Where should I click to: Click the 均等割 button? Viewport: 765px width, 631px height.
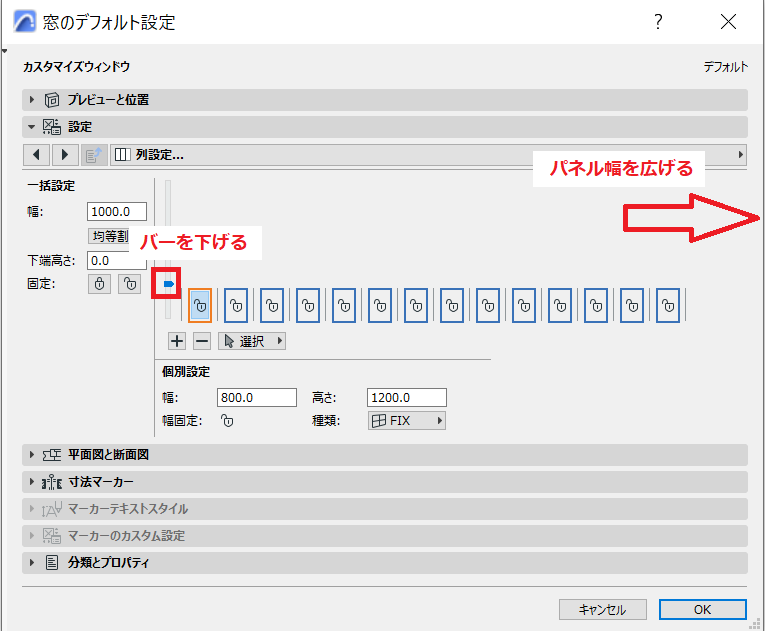[110, 236]
